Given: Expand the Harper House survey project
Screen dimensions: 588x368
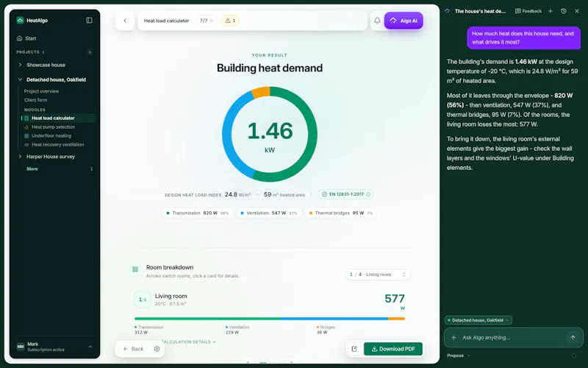Looking at the screenshot, I should click(x=20, y=157).
